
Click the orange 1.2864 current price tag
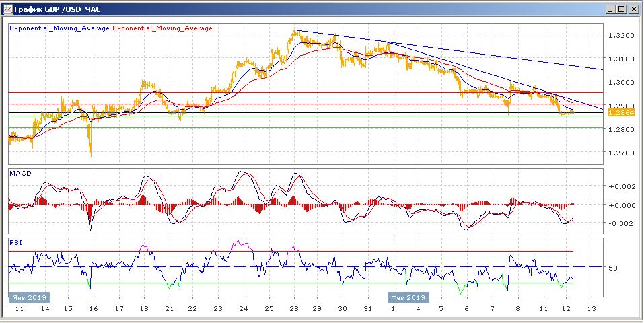[x=618, y=113]
